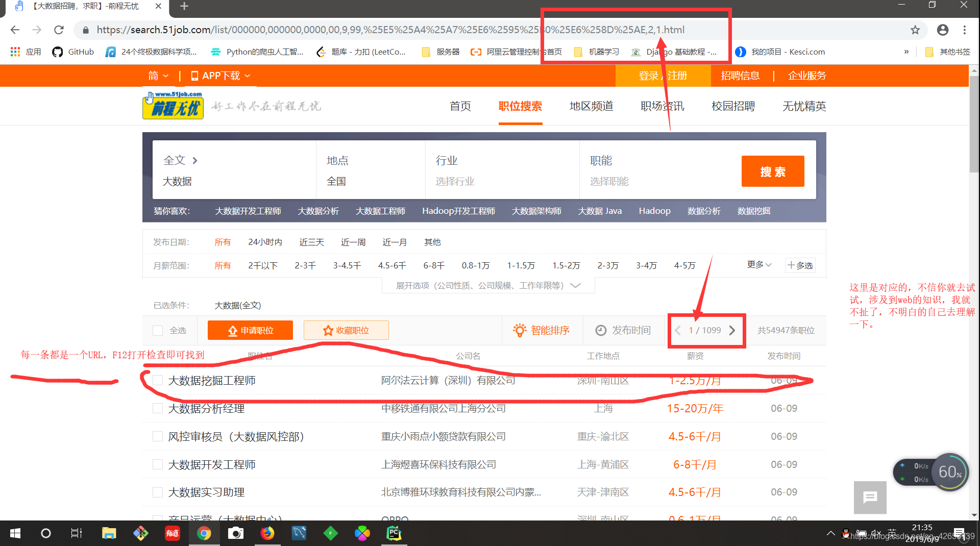Open the chat feedback widget icon

coord(870,497)
